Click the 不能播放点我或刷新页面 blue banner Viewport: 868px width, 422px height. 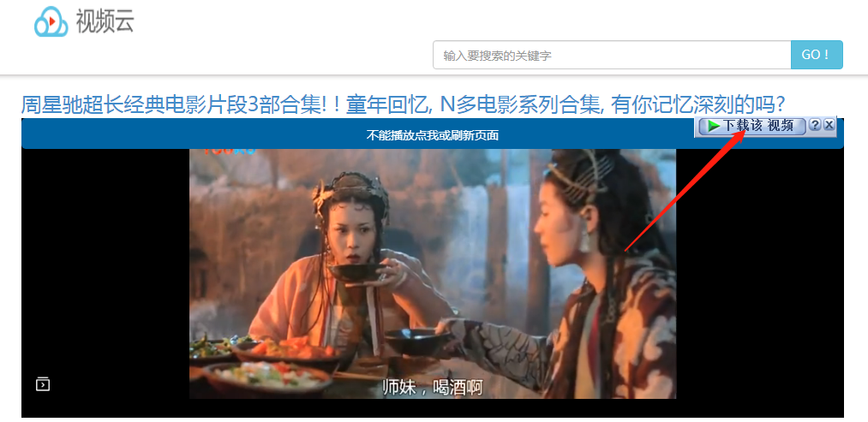[x=433, y=135]
